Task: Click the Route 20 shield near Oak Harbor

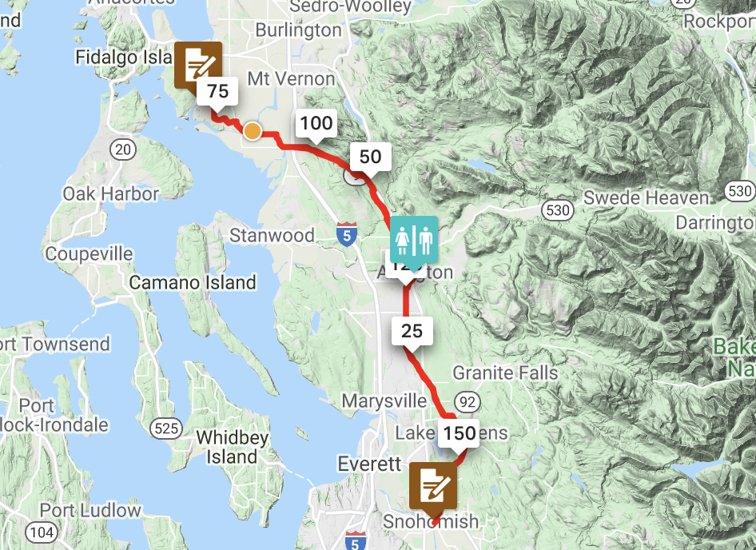Action: (x=123, y=149)
